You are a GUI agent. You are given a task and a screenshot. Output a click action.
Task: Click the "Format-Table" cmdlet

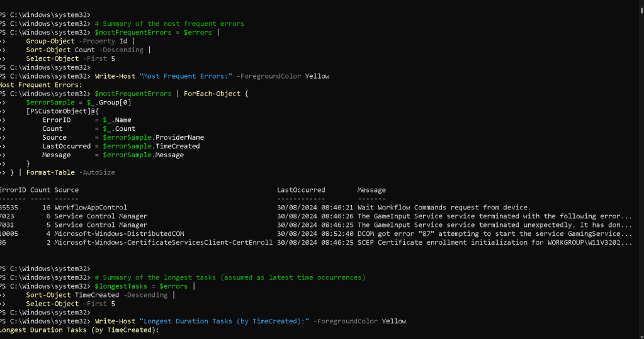[50, 173]
